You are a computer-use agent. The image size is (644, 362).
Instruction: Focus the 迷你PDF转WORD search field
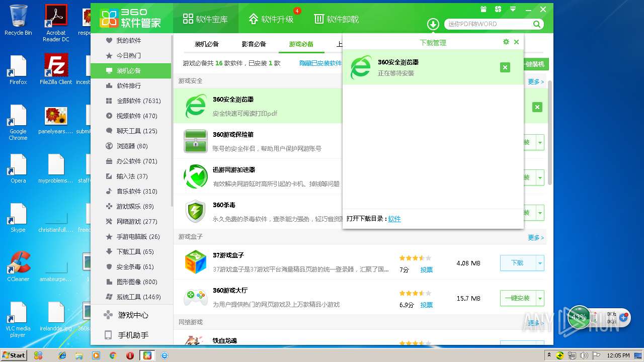[488, 24]
